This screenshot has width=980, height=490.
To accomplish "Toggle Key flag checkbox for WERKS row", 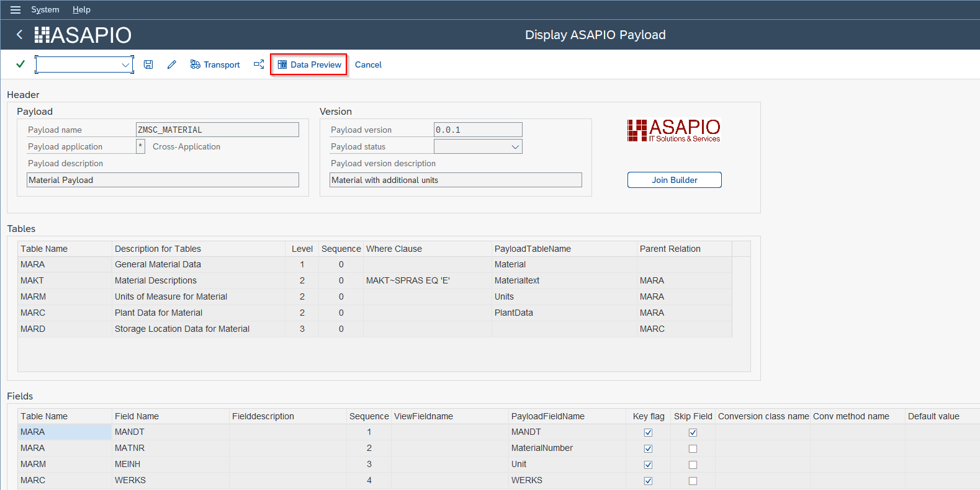I will click(x=648, y=481).
